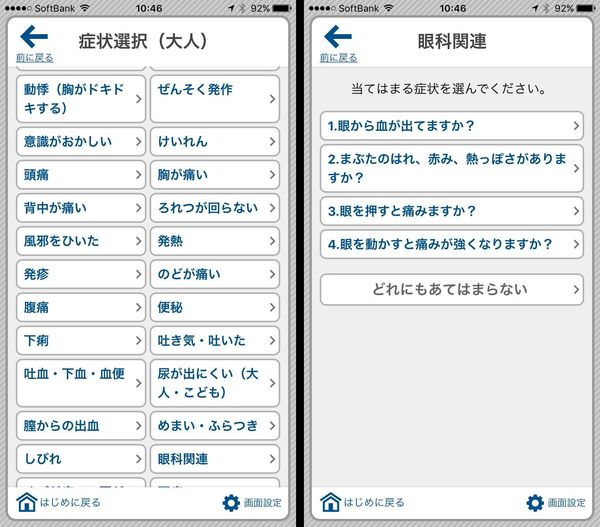
Task: Choose めまい・ふらつき symptom entry
Action: click(x=215, y=426)
